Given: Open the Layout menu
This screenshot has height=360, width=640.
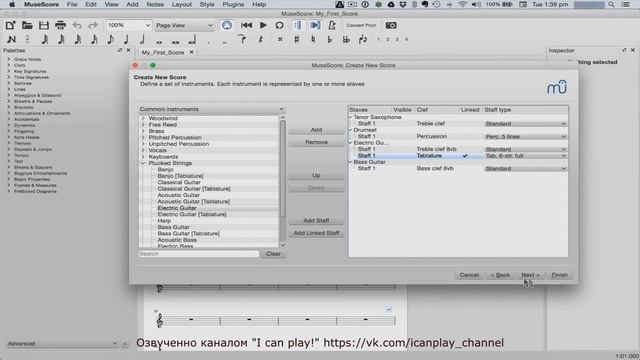Looking at the screenshot, I should [x=182, y=4].
